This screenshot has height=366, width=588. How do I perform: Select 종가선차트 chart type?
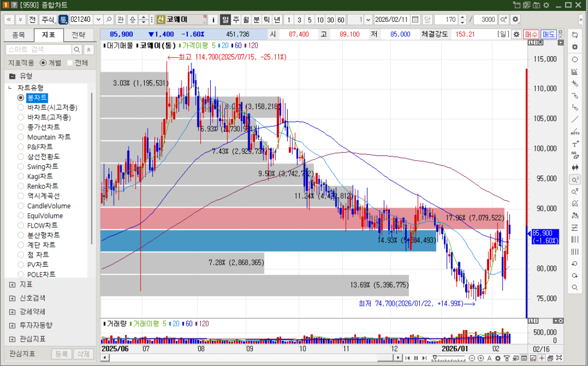(x=21, y=127)
